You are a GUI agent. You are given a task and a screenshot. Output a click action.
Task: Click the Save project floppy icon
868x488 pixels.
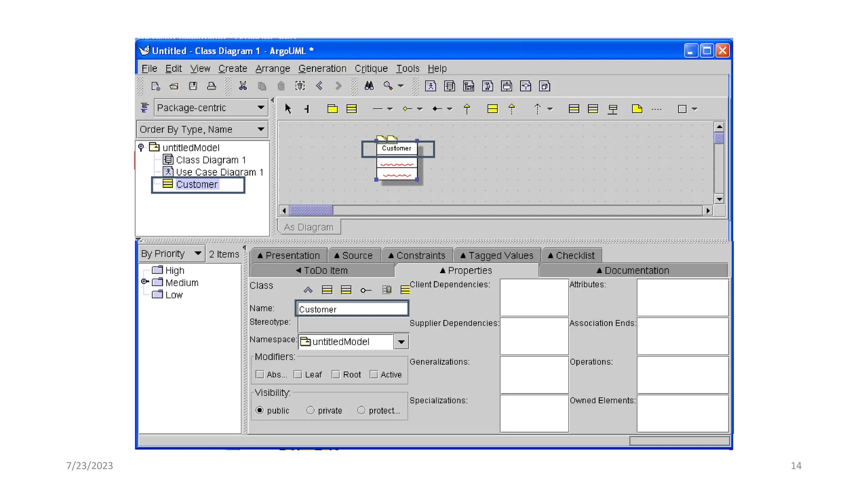pyautogui.click(x=193, y=86)
